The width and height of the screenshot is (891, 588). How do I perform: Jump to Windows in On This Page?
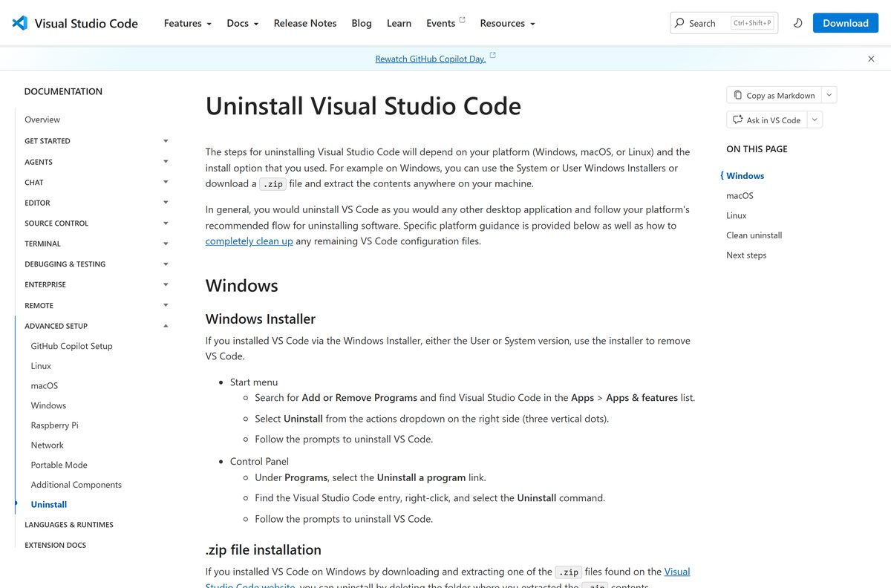coord(745,176)
